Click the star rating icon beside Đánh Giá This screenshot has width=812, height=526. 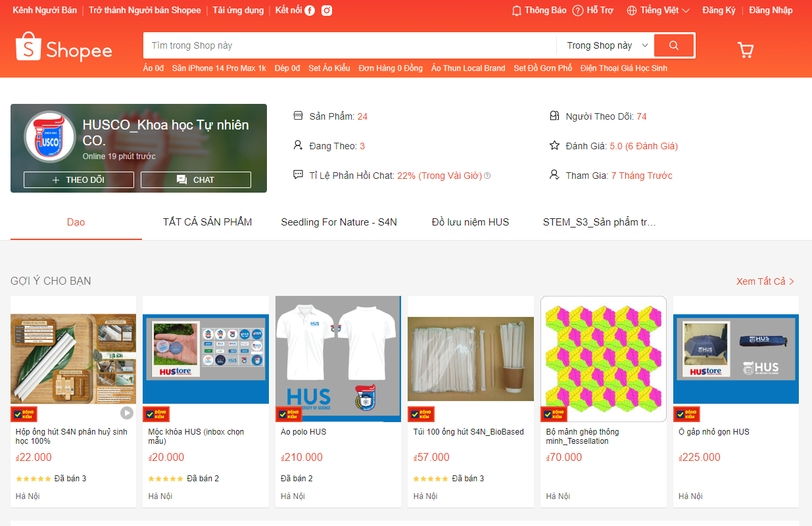554,146
